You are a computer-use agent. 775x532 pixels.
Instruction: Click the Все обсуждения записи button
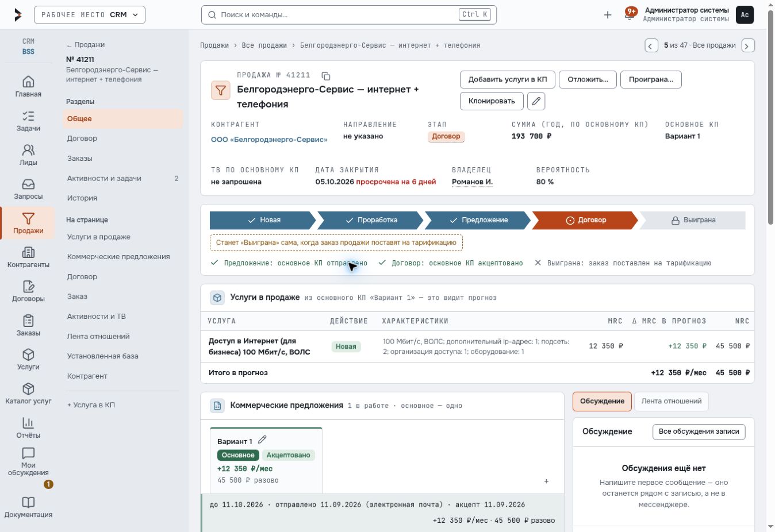tap(699, 431)
